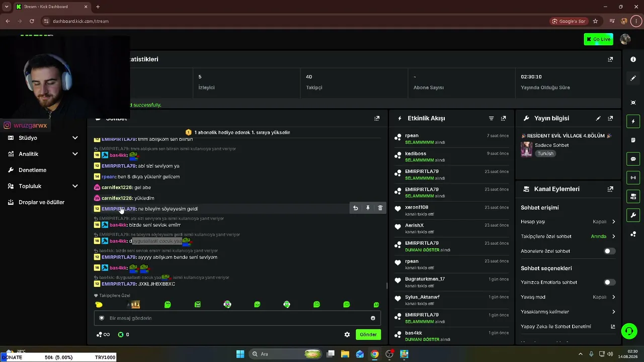Click the AerishX follow activity entry

pyautogui.click(x=451, y=228)
